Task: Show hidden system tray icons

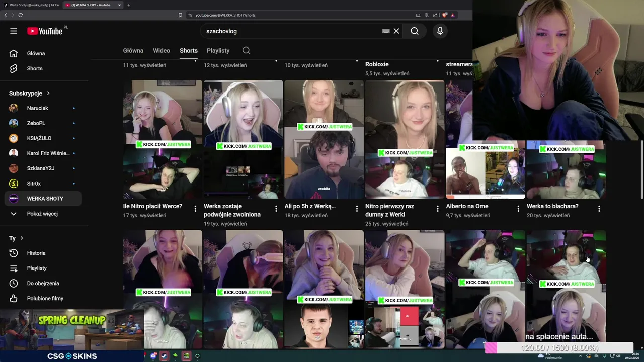Action: pos(580,356)
